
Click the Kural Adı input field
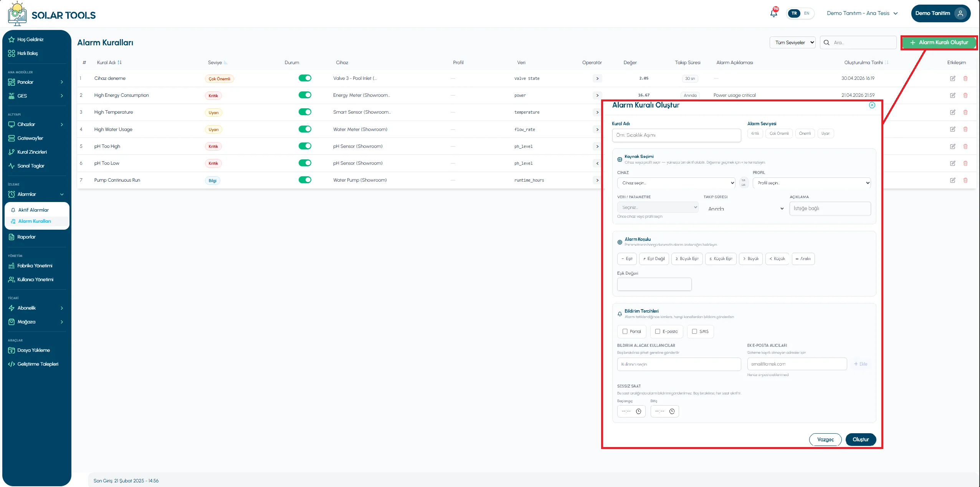point(676,135)
